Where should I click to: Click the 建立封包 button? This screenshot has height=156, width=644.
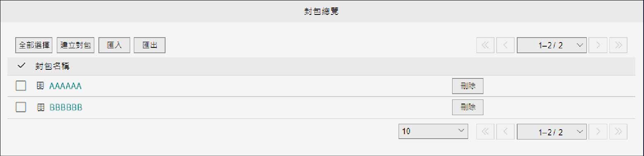tap(75, 45)
